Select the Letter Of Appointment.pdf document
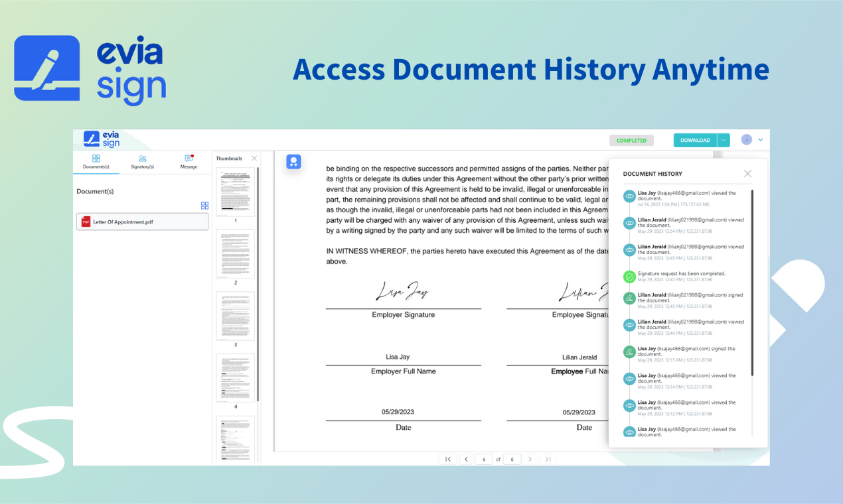The width and height of the screenshot is (843, 504). click(143, 221)
